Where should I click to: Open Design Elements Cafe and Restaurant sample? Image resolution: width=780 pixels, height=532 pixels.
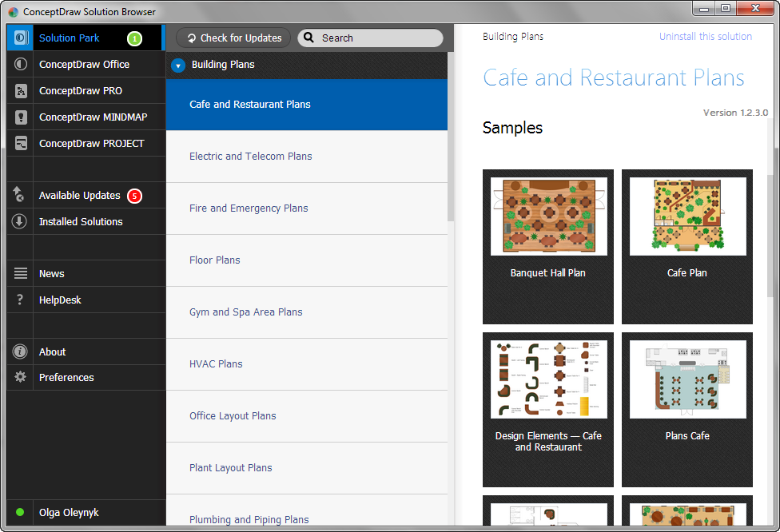(548, 410)
